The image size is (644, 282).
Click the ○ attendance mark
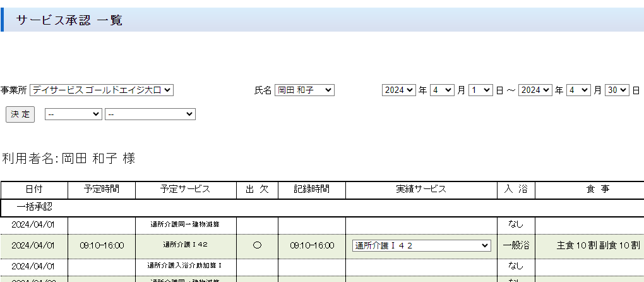[256, 245]
